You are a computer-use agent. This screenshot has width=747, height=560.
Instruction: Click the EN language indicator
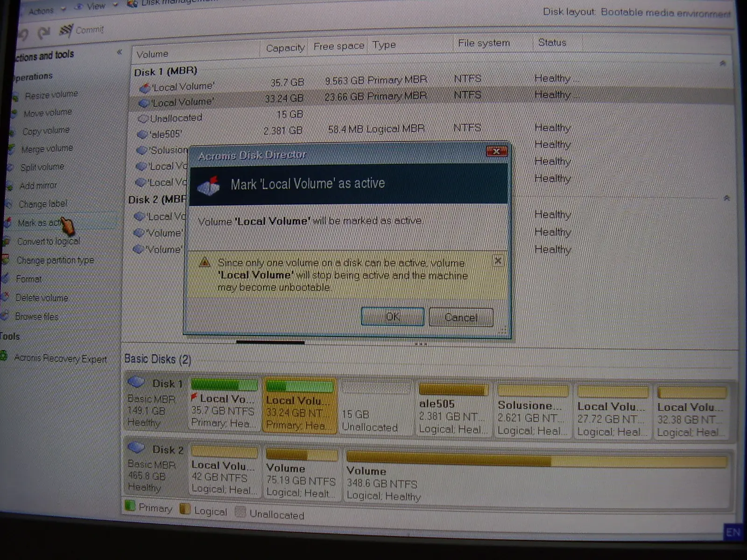(733, 532)
